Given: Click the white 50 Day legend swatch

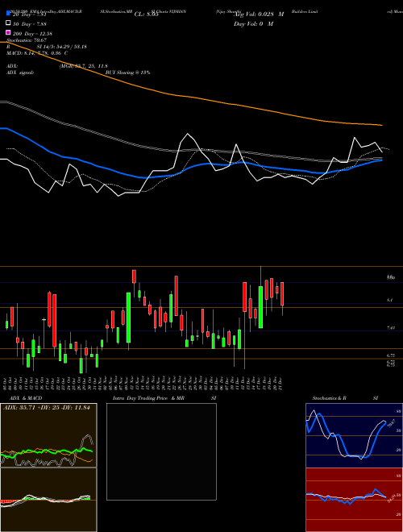Looking at the screenshot, I should coord(8,23).
